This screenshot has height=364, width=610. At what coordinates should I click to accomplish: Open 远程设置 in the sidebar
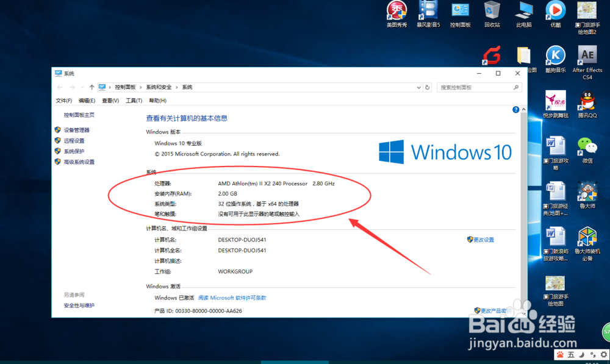tap(74, 141)
